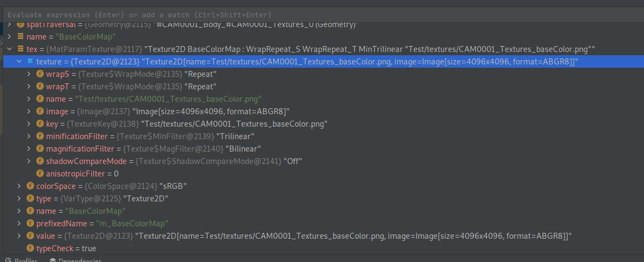Click the field icon beside magnificationFilter

40,148
